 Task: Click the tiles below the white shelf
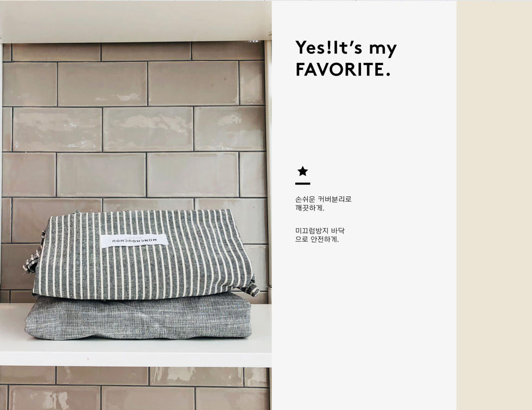coord(135,388)
